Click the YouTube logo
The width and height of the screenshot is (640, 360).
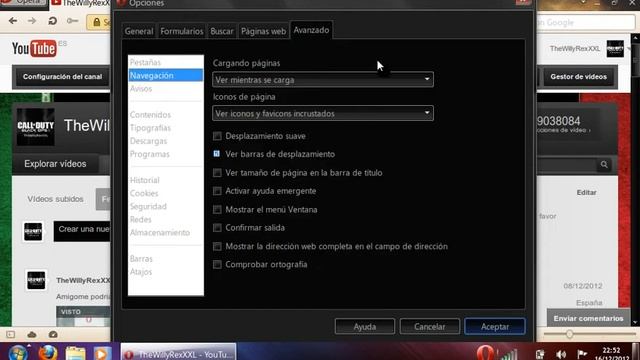pyautogui.click(x=34, y=49)
